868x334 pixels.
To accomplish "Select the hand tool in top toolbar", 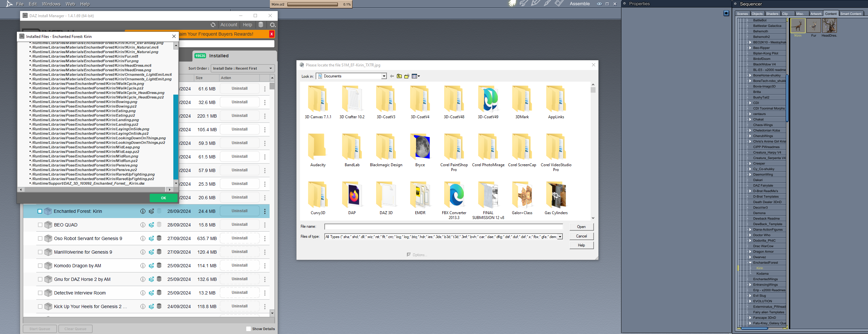I will [x=512, y=3].
